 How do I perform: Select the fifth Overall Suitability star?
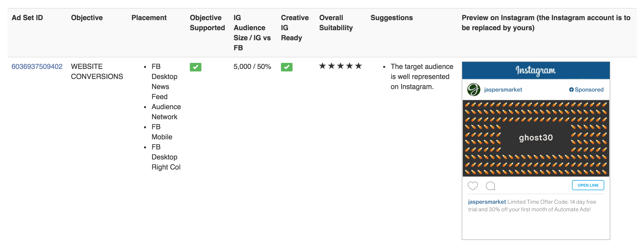coord(359,66)
